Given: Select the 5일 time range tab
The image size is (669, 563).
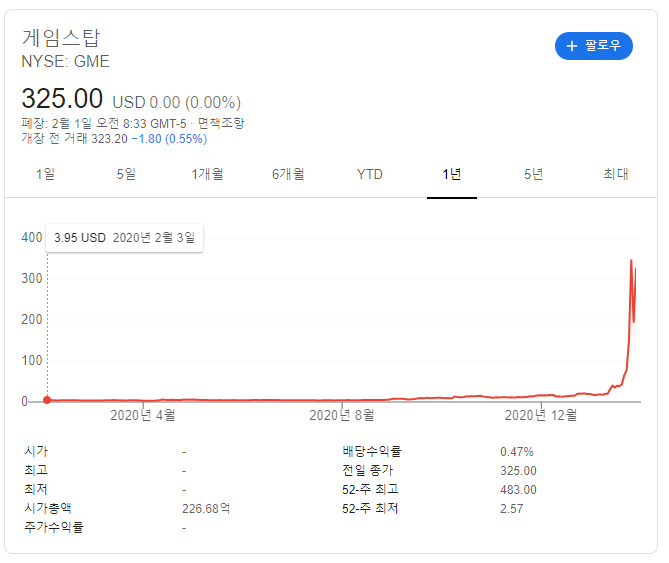Looking at the screenshot, I should [x=126, y=174].
